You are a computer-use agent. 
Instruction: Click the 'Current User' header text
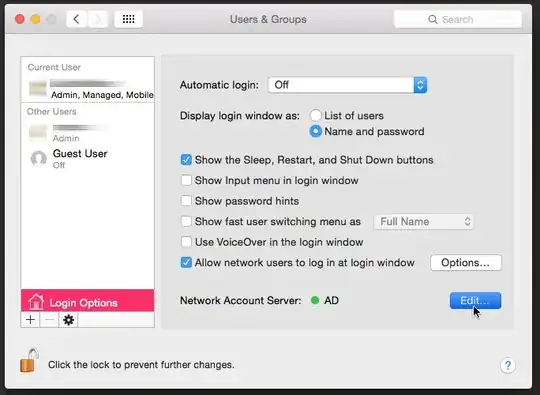coord(54,67)
